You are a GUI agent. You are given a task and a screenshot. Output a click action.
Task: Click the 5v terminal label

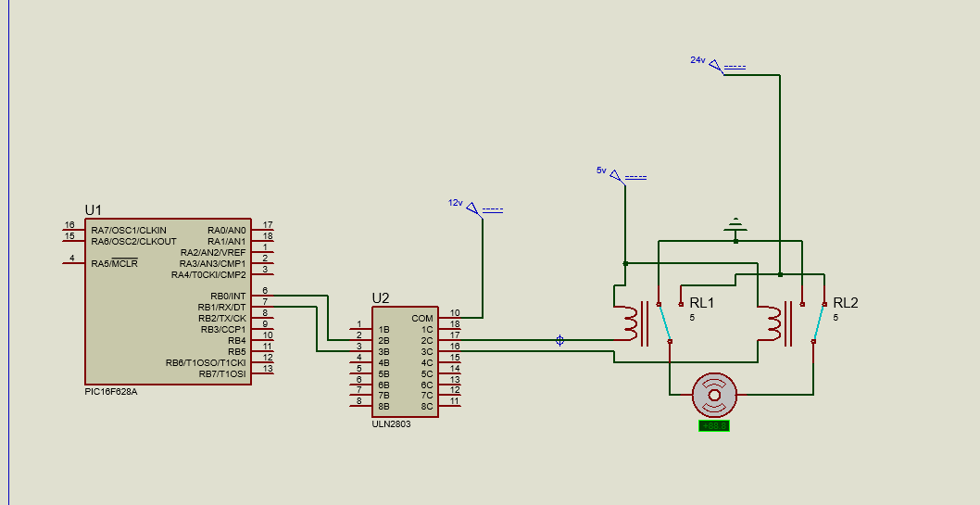601,170
